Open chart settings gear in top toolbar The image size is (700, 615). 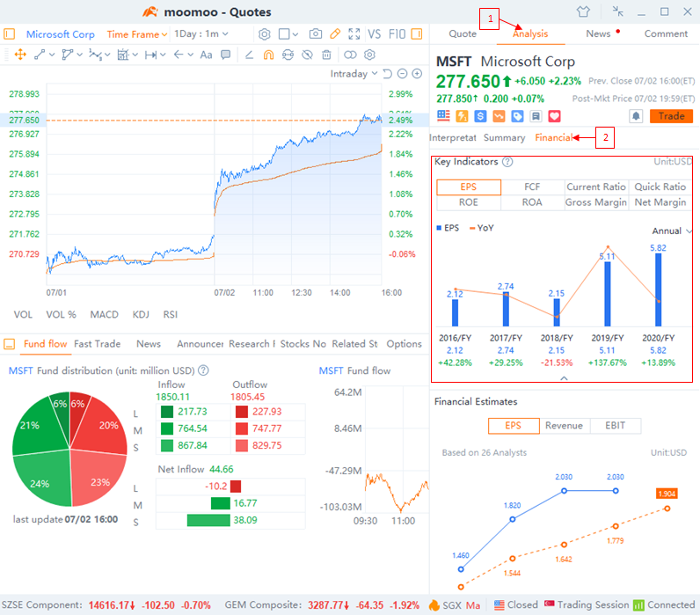[x=265, y=34]
